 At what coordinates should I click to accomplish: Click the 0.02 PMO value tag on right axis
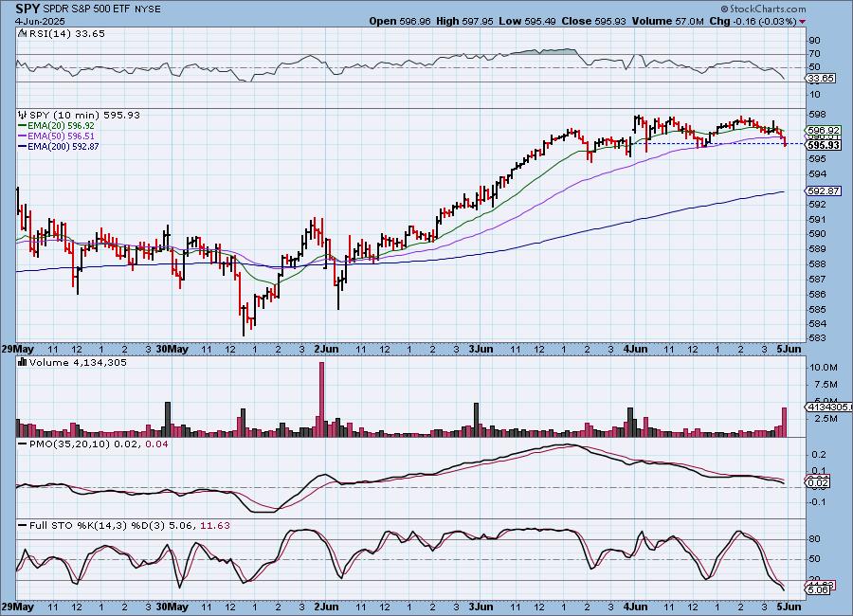click(x=818, y=482)
